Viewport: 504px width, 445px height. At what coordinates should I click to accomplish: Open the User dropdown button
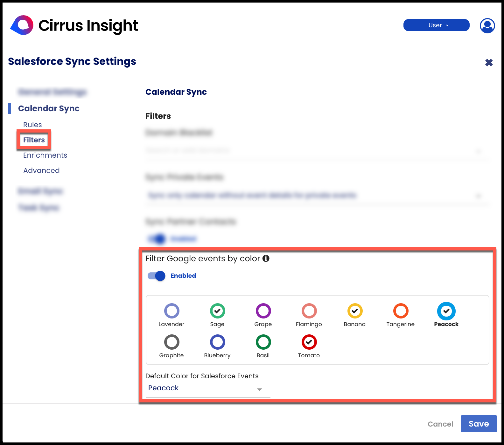436,25
